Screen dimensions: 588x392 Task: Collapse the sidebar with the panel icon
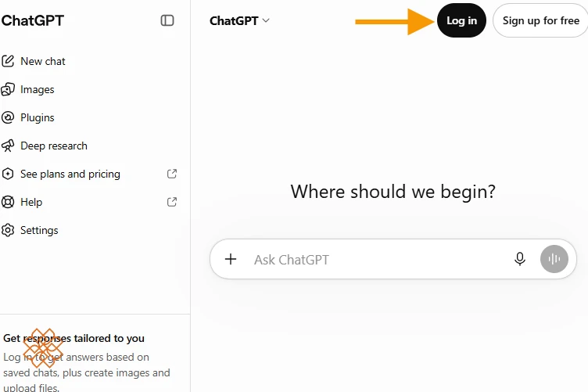coord(167,20)
